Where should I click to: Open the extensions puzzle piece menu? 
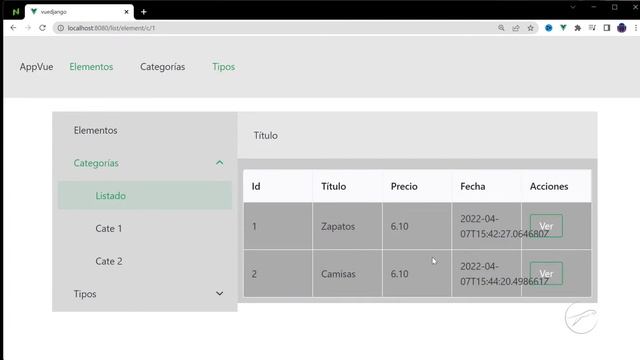pos(578,28)
